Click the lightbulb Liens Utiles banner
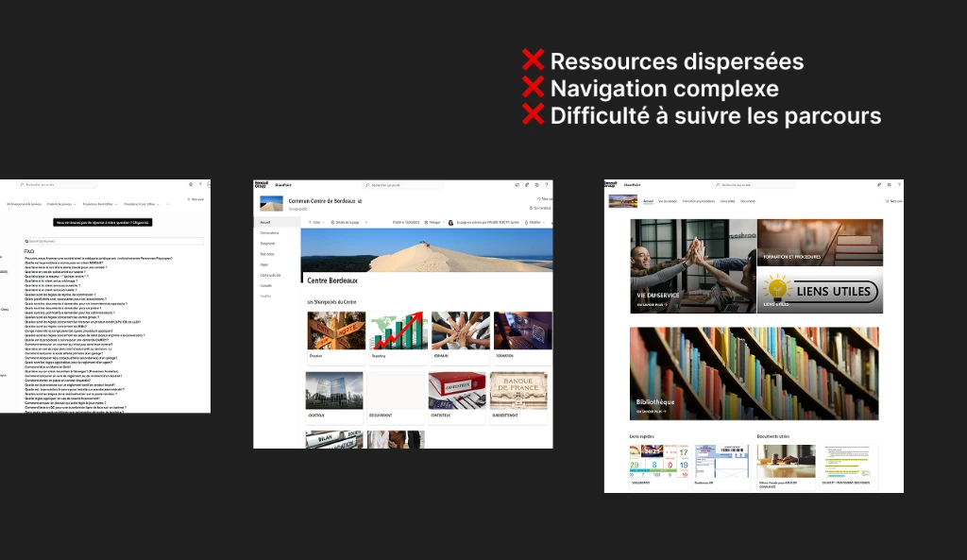The height and width of the screenshot is (560, 967). pyautogui.click(x=820, y=291)
